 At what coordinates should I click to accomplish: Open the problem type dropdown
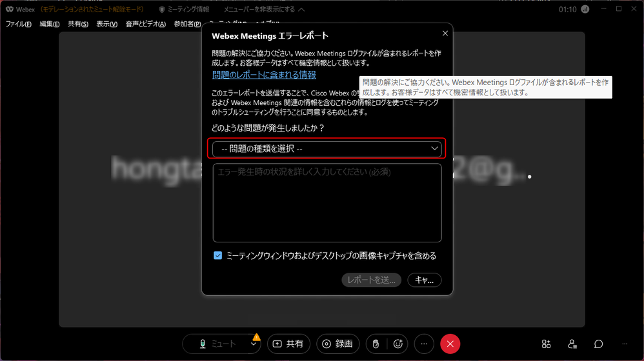click(327, 148)
